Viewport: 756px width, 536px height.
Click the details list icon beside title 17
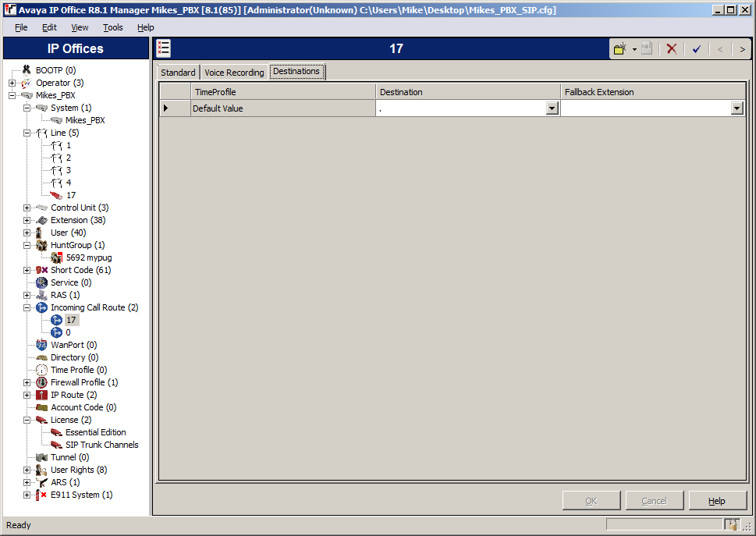[x=164, y=48]
